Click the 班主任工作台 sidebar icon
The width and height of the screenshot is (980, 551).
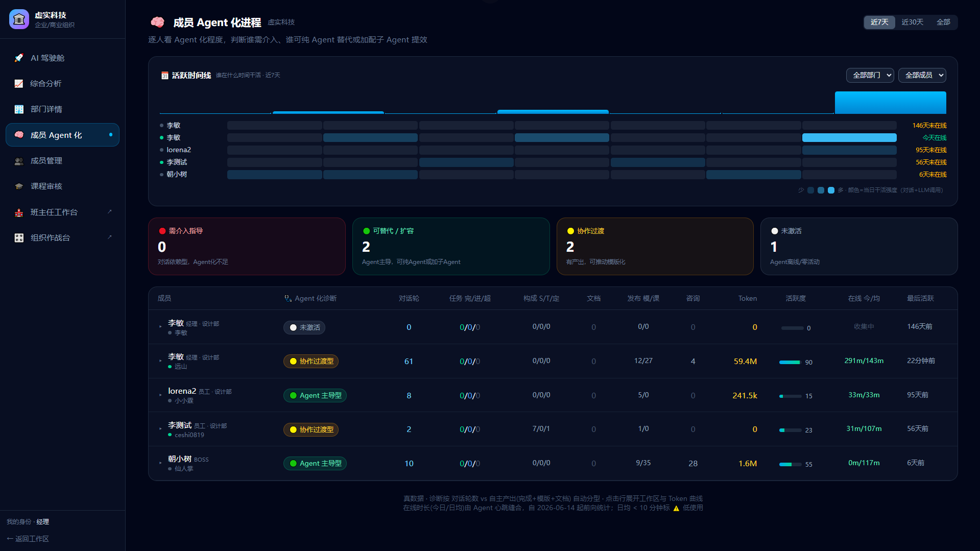coord(19,212)
